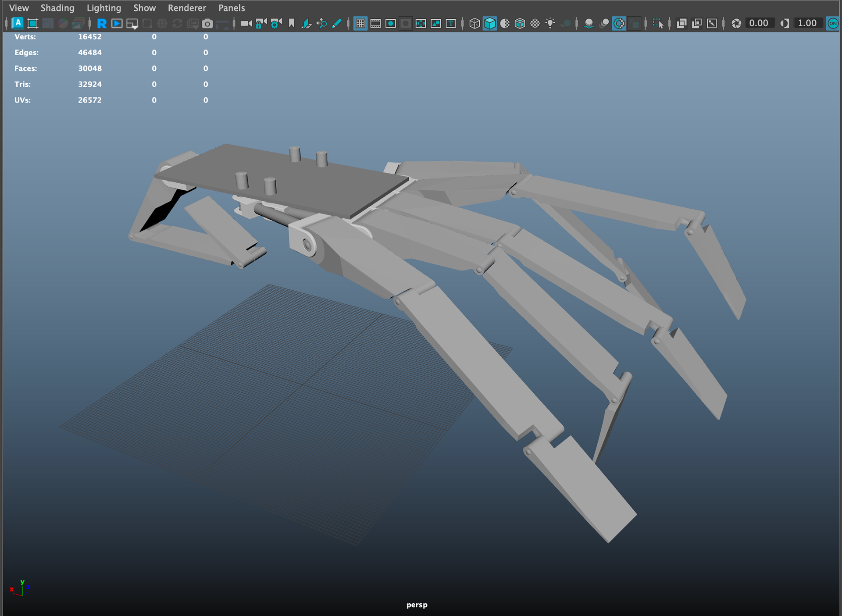Toggle the film gate display

point(375,23)
